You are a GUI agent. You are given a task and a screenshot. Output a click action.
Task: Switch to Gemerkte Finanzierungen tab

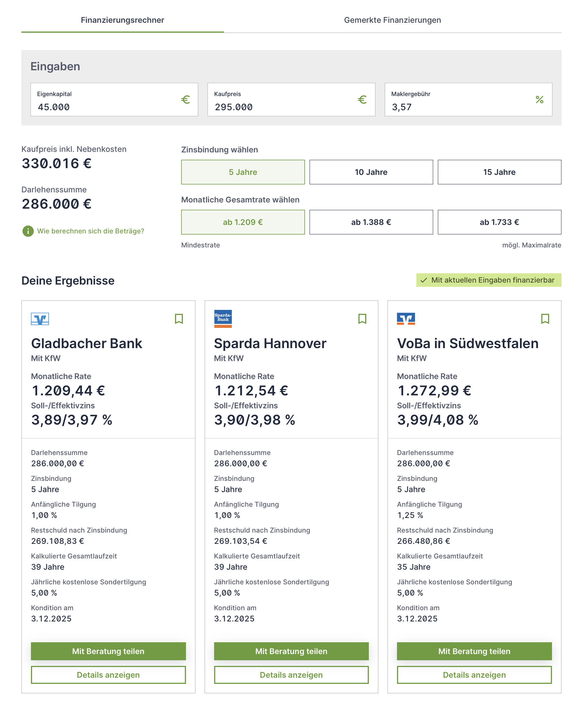[392, 20]
